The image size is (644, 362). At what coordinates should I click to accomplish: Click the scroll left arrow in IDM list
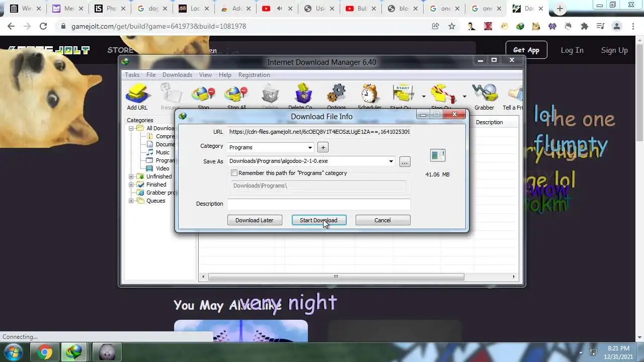pos(203,277)
